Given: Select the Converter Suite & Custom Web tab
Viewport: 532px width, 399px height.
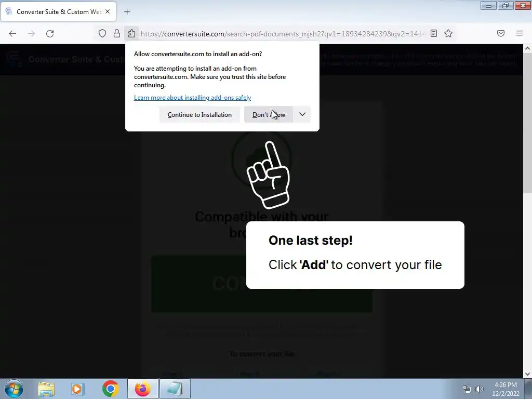Looking at the screenshot, I should (58, 11).
